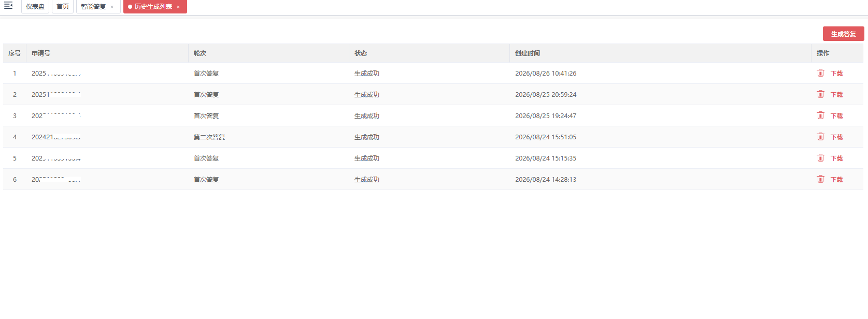
Task: Delete the 第二次答复 record using trash icon
Action: (820, 137)
